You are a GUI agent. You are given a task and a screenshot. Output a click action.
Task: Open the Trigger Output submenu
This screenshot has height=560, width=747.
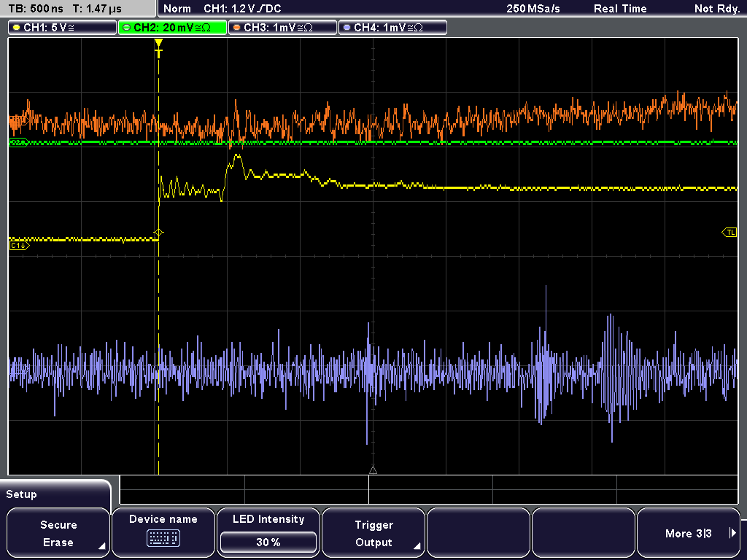(x=373, y=533)
